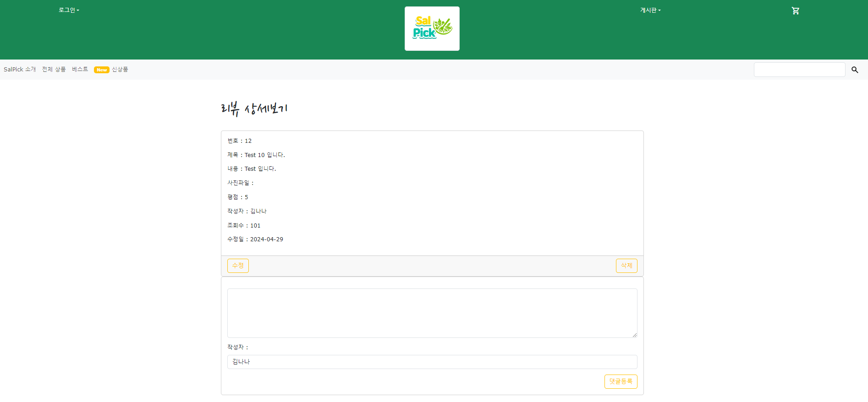Click inside the comment textarea
The height and width of the screenshot is (402, 868).
coord(432,313)
